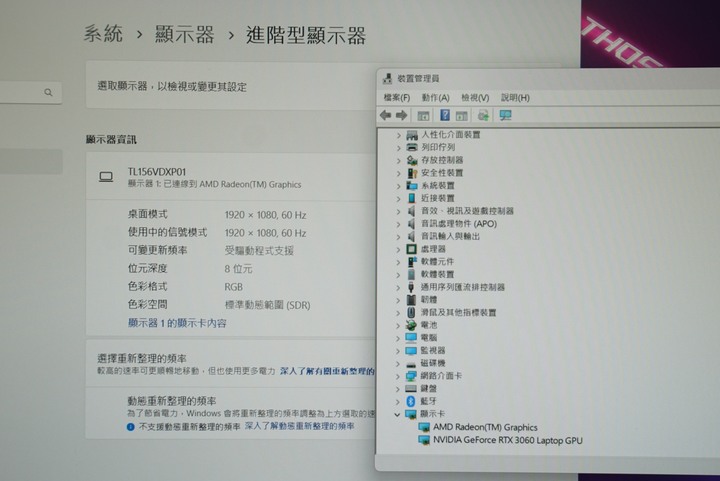Click Scan for hardware changes toolbar icon

(x=483, y=115)
